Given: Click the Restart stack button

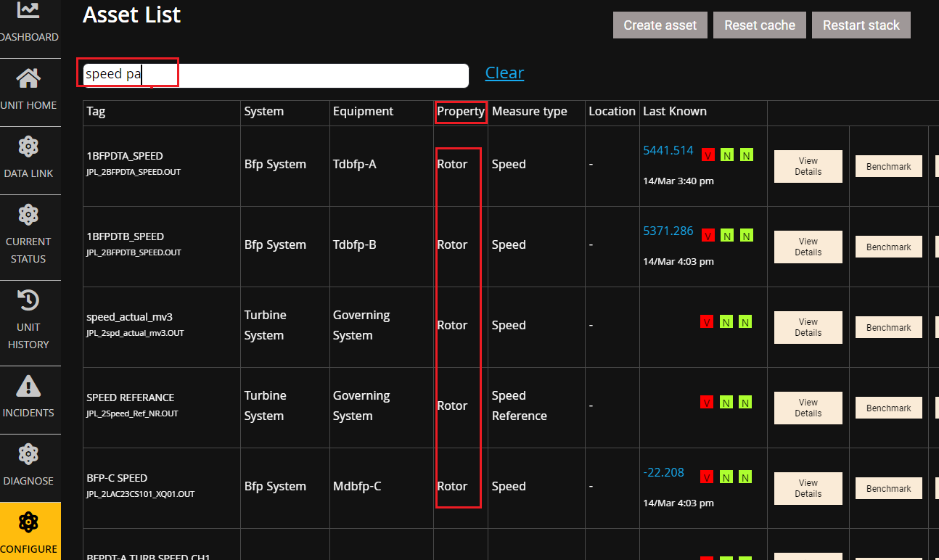Looking at the screenshot, I should click(x=861, y=25).
